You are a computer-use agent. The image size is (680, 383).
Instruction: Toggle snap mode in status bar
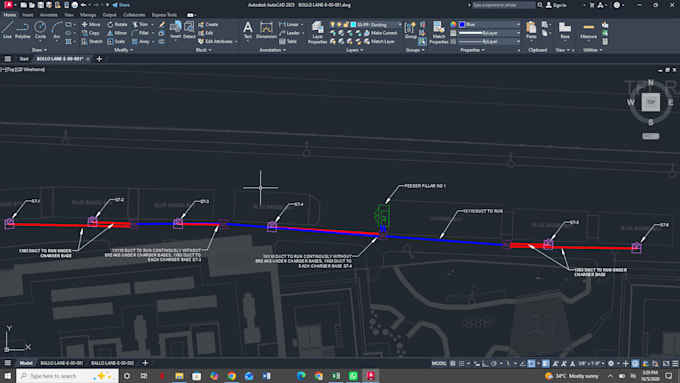(x=461, y=363)
